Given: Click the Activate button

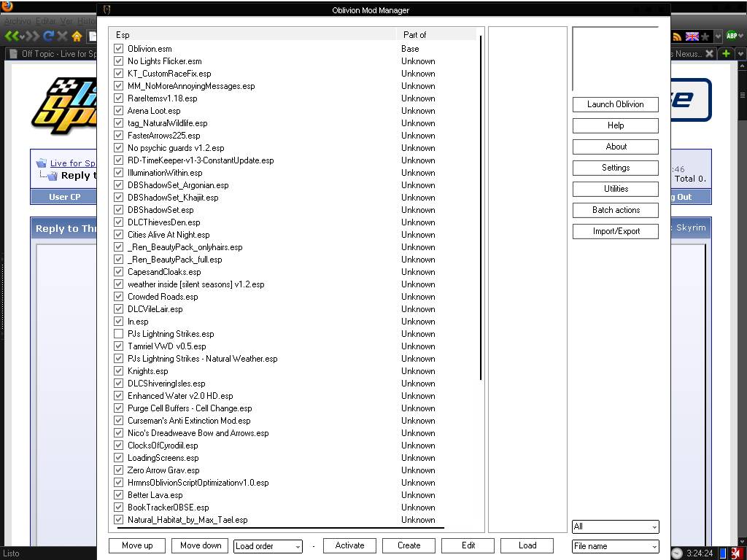Looking at the screenshot, I should pyautogui.click(x=349, y=545).
